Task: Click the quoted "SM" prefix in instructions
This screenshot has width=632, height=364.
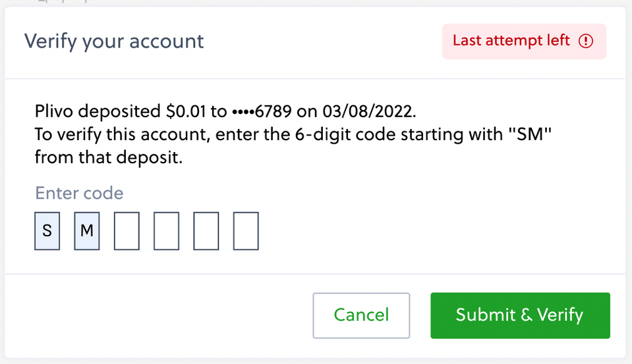Action: pyautogui.click(x=529, y=134)
